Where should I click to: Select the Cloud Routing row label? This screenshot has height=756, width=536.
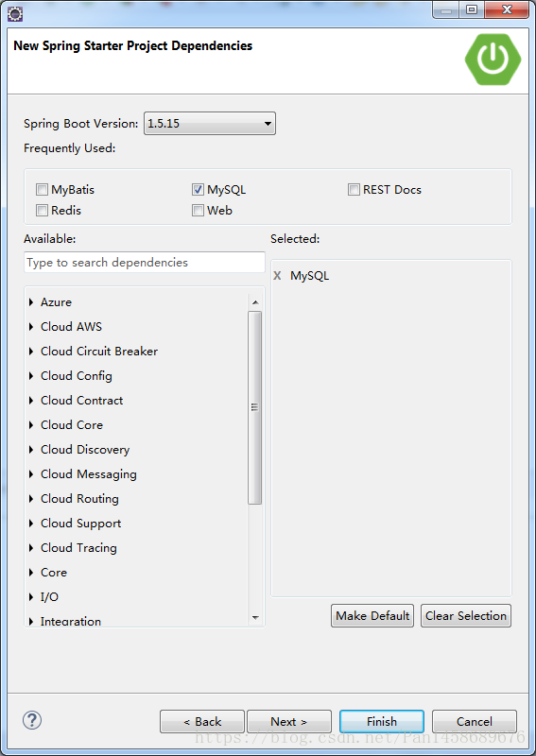coord(79,499)
